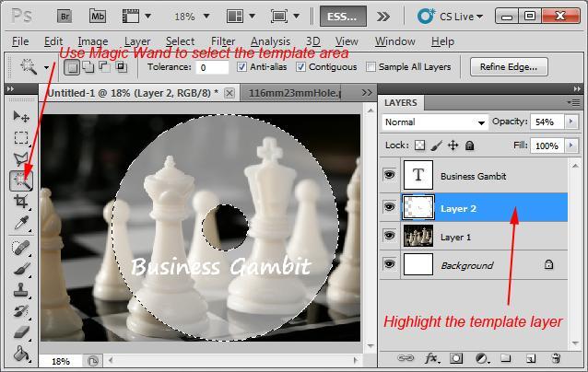Screen dimensions: 588x372
Task: Open Mini Bridge using the Mb icon
Action: tap(98, 17)
